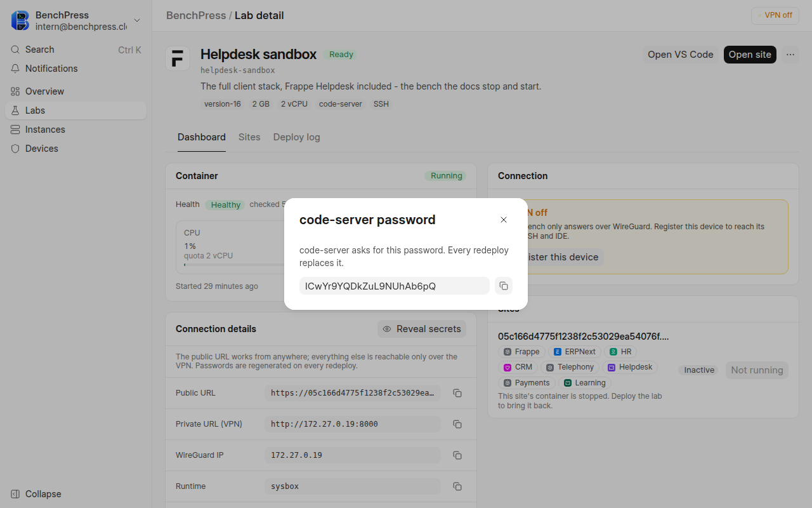Click the Frappe app chip
This screenshot has width=812, height=508.
coord(521,352)
